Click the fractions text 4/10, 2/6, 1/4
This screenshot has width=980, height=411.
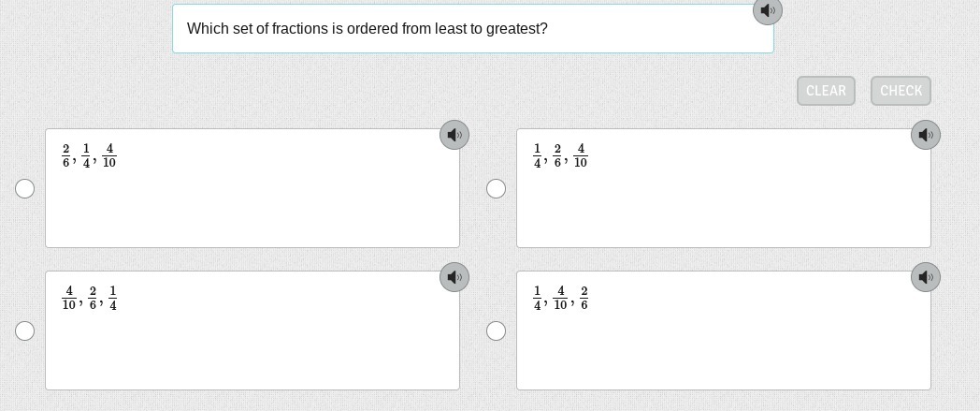click(x=89, y=298)
